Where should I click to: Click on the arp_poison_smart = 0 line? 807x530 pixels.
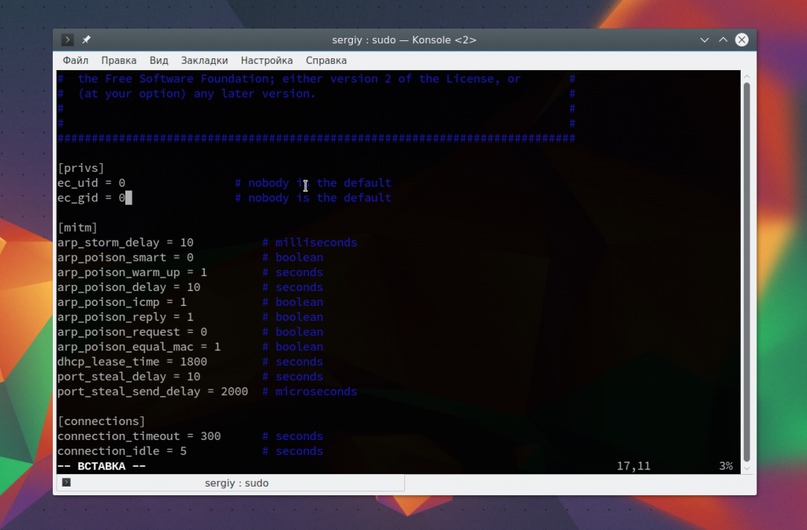pyautogui.click(x=125, y=257)
